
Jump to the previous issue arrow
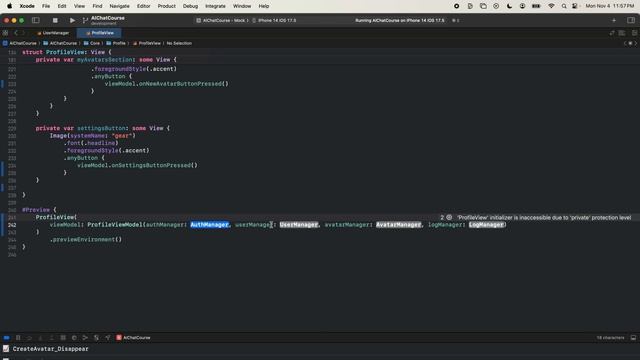(x=625, y=43)
